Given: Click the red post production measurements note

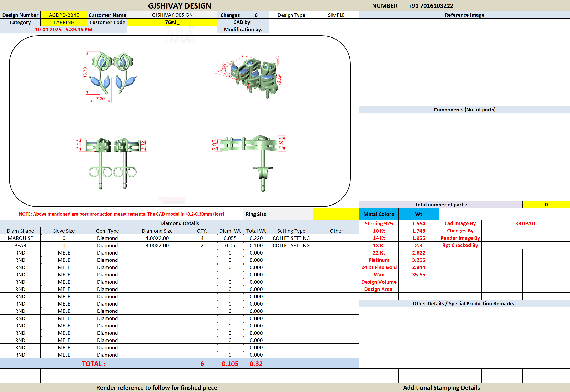Looking at the screenshot, I should pos(122,214).
